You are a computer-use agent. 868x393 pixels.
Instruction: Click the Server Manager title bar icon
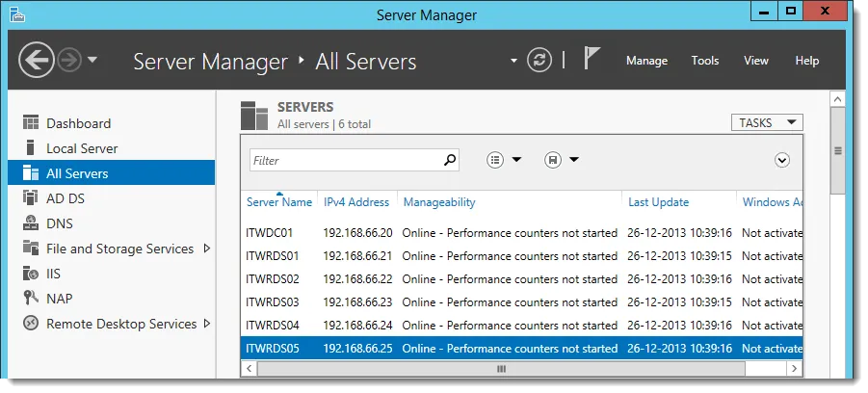pyautogui.click(x=17, y=14)
